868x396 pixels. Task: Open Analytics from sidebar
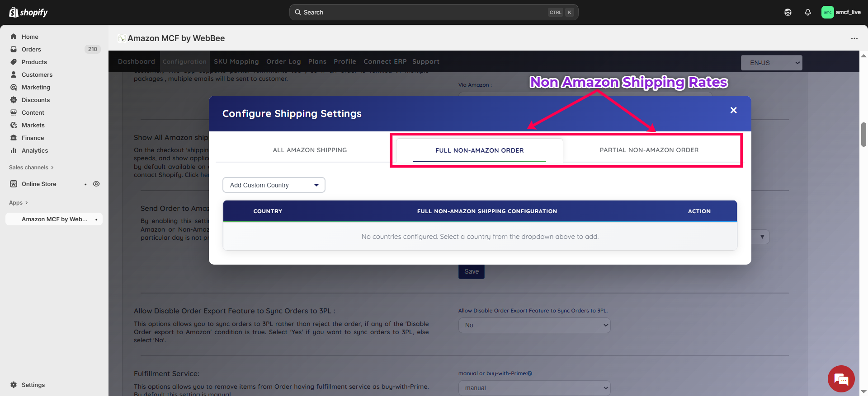point(34,150)
